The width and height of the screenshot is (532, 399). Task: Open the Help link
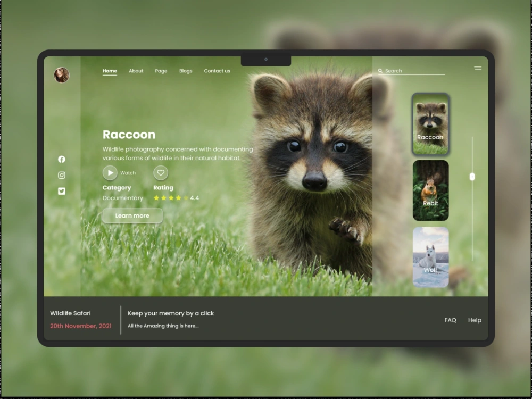coord(475,320)
